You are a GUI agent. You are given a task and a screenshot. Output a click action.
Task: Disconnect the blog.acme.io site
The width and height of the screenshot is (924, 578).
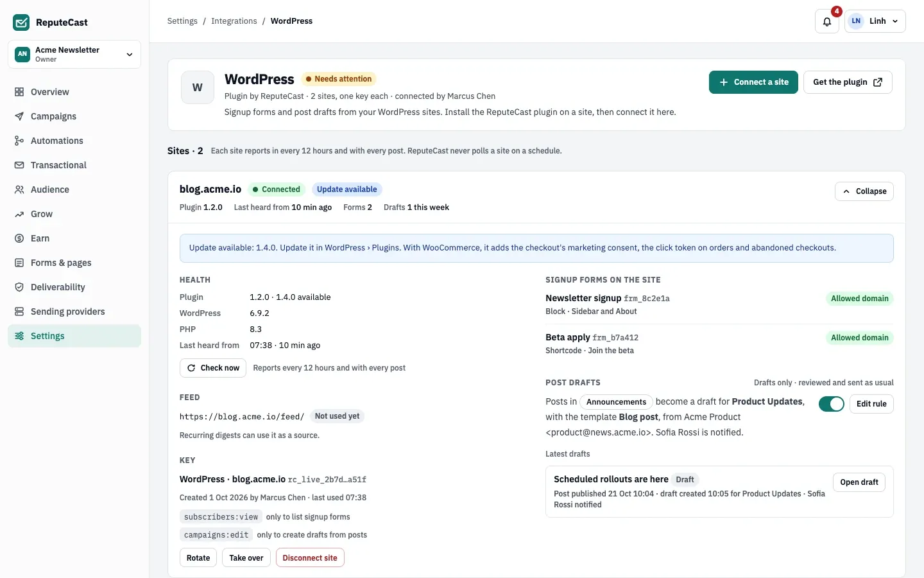pos(310,558)
